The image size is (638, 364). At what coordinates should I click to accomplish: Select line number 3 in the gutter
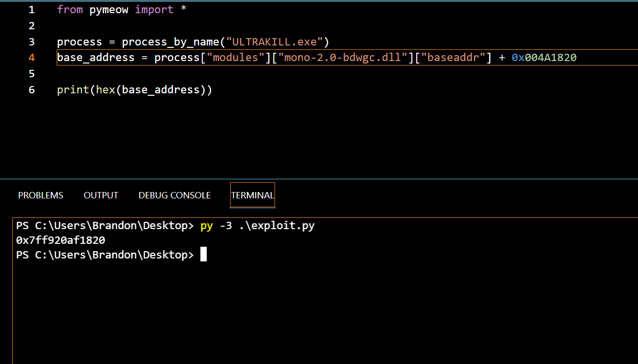click(31, 42)
